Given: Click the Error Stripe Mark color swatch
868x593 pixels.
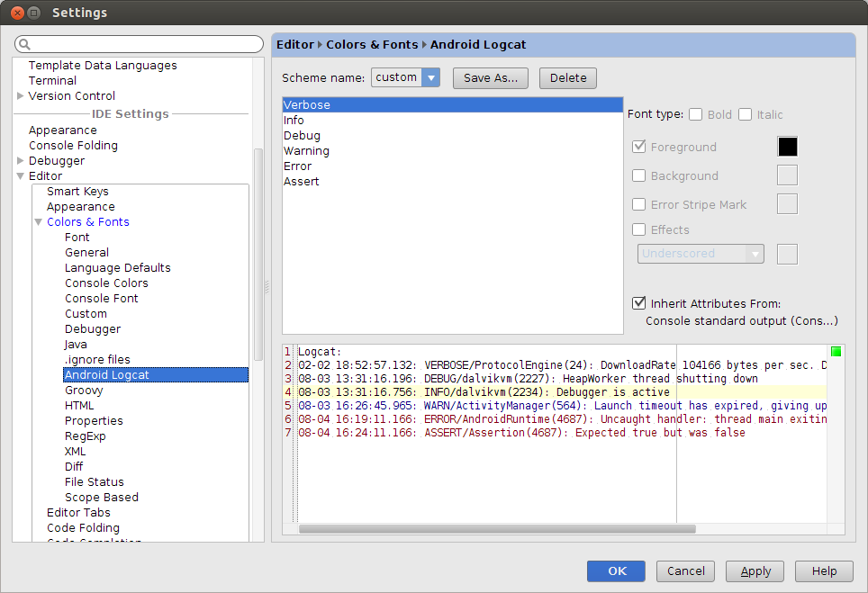Looking at the screenshot, I should pos(787,204).
